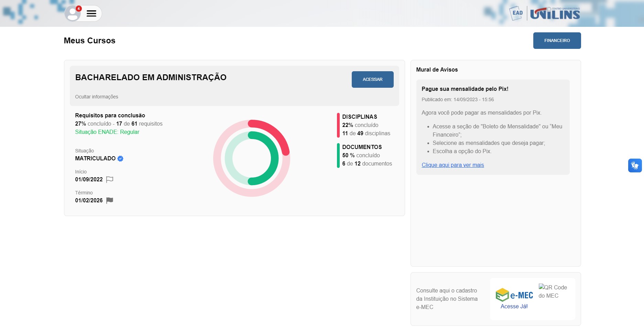Open the VLibras sign language widget
The height and width of the screenshot is (331, 644).
tap(635, 166)
